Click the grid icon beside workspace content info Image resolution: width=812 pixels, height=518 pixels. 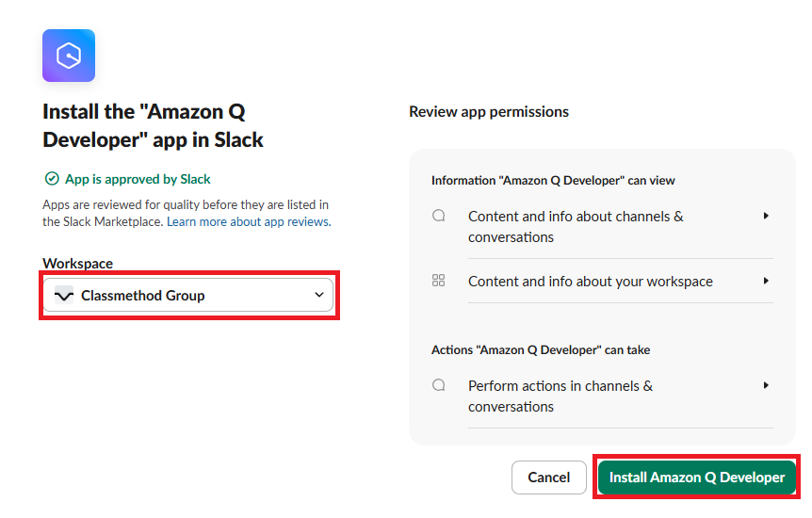[438, 281]
